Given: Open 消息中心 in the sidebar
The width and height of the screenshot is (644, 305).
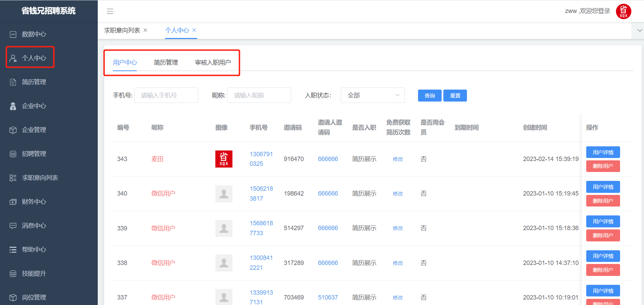Looking at the screenshot, I should [34, 226].
